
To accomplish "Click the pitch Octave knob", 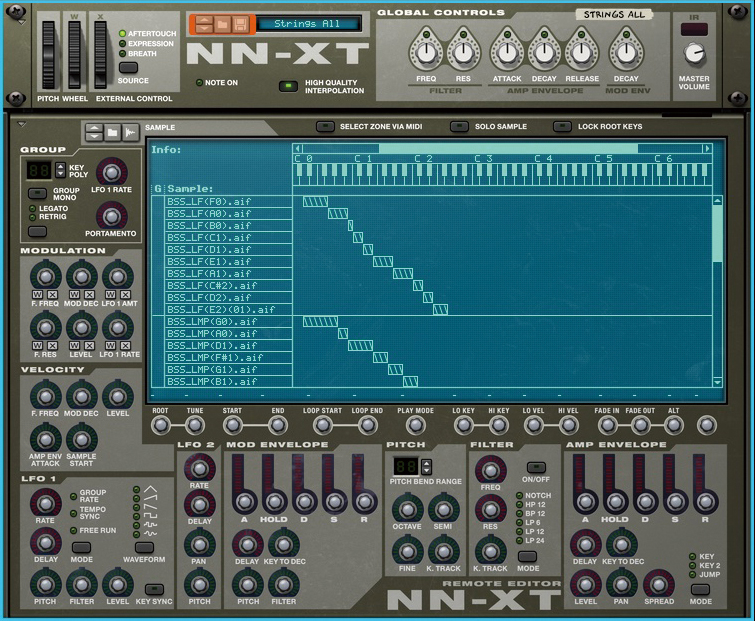I will (407, 509).
